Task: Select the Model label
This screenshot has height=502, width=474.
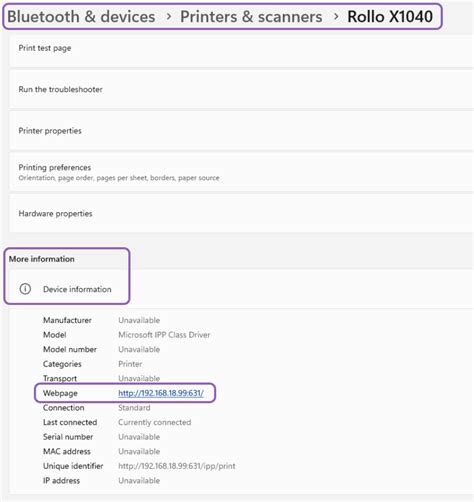Action: click(55, 335)
